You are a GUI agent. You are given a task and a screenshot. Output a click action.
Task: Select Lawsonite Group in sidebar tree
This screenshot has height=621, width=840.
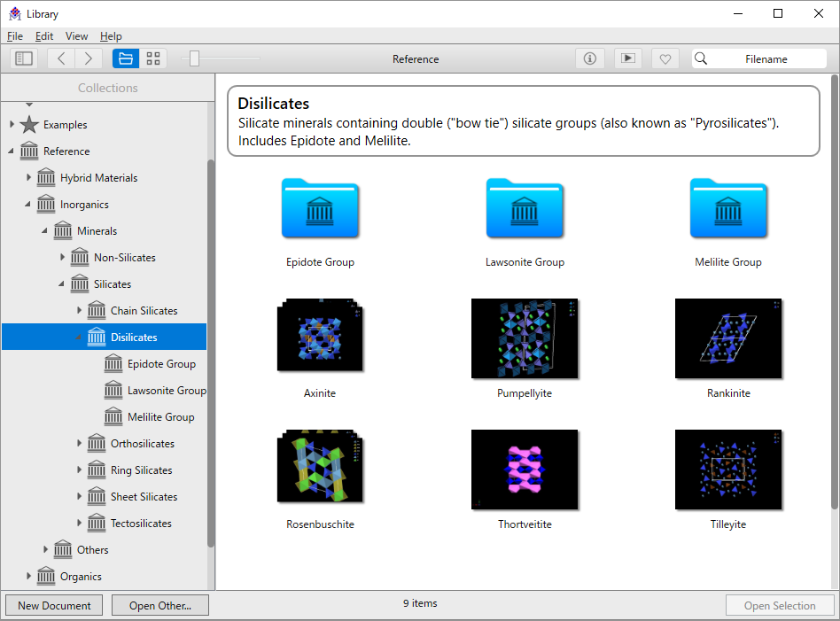167,391
